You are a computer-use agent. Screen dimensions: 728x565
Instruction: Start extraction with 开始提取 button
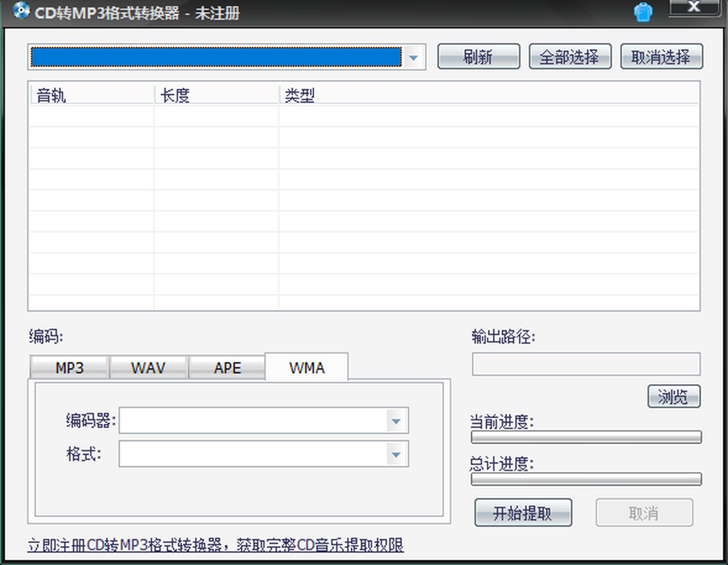[x=522, y=513]
